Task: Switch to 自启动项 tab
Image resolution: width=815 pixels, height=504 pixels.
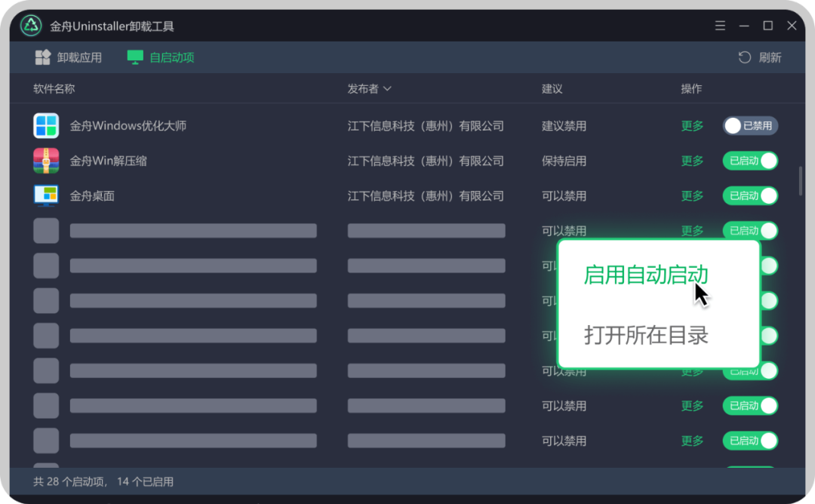Action: tap(161, 57)
